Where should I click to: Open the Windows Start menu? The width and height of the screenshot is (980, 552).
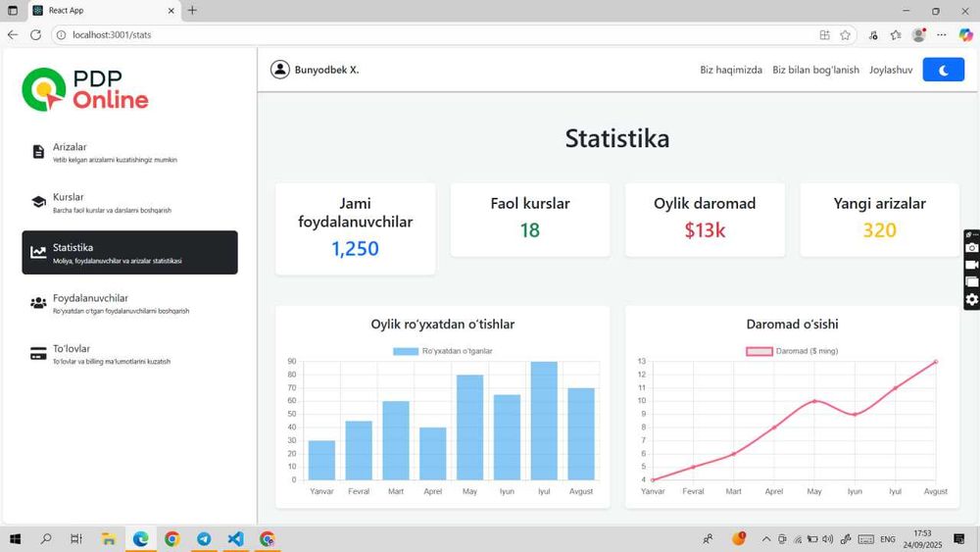[x=15, y=539]
